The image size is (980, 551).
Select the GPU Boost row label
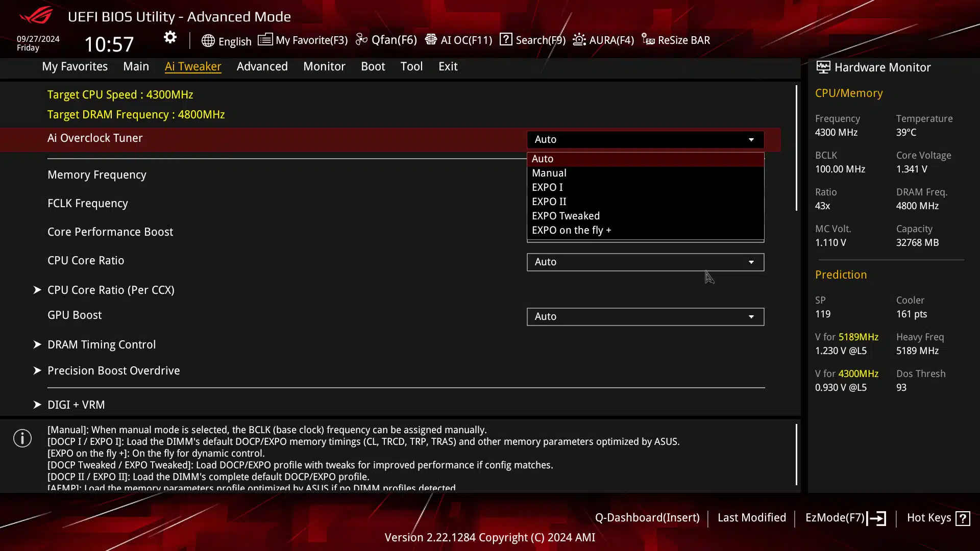pyautogui.click(x=75, y=315)
